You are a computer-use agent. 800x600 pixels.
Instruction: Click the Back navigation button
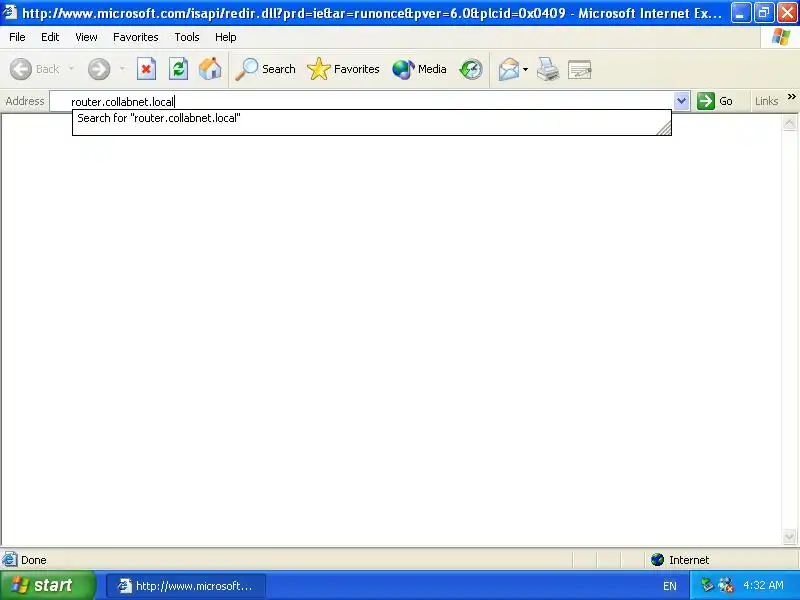click(x=34, y=69)
